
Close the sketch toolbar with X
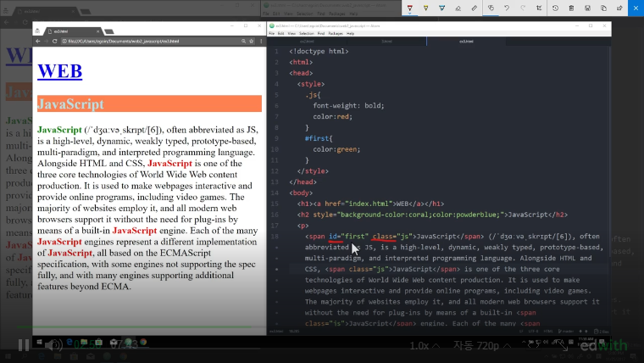[636, 8]
